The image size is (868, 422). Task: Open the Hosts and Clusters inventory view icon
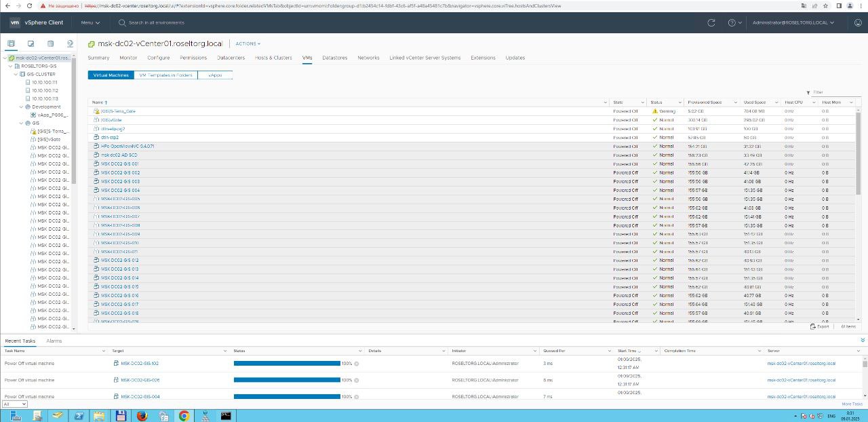[12, 43]
